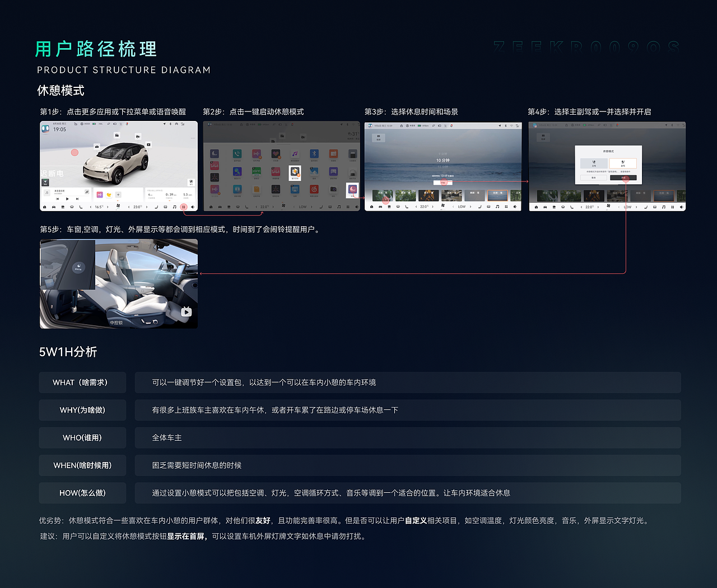Increase the 16.5° temperature with right chevron
The width and height of the screenshot is (717, 588).
click(108, 207)
